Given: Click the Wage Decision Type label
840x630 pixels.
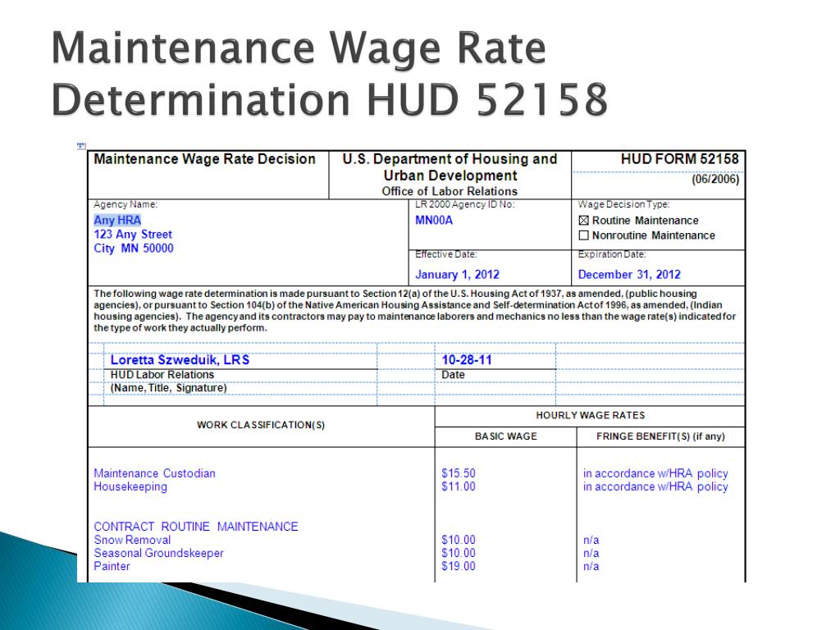Looking at the screenshot, I should pos(623,204).
